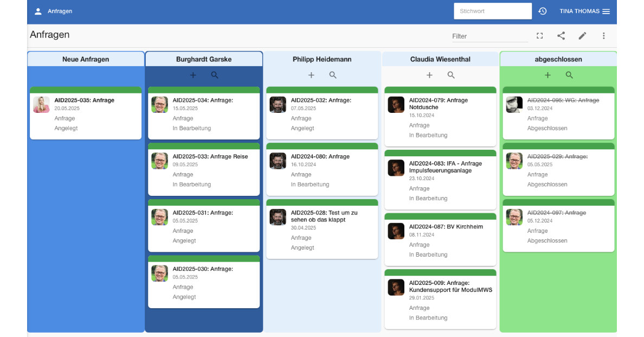Image resolution: width=644 pixels, height=337 pixels.
Task: Open the Tina Thomas user menu
Action: [x=579, y=11]
